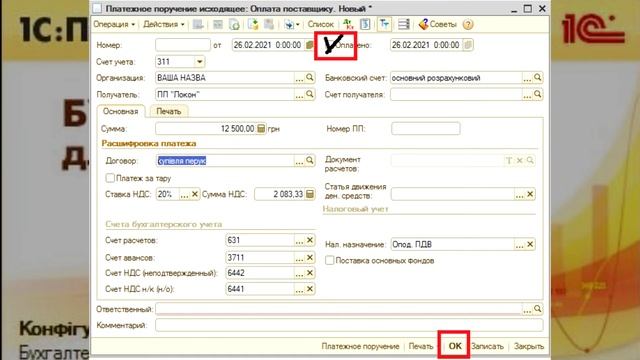
Task: Clear Счет НДС (неподтвержденный) 6442 value
Action: [310, 273]
